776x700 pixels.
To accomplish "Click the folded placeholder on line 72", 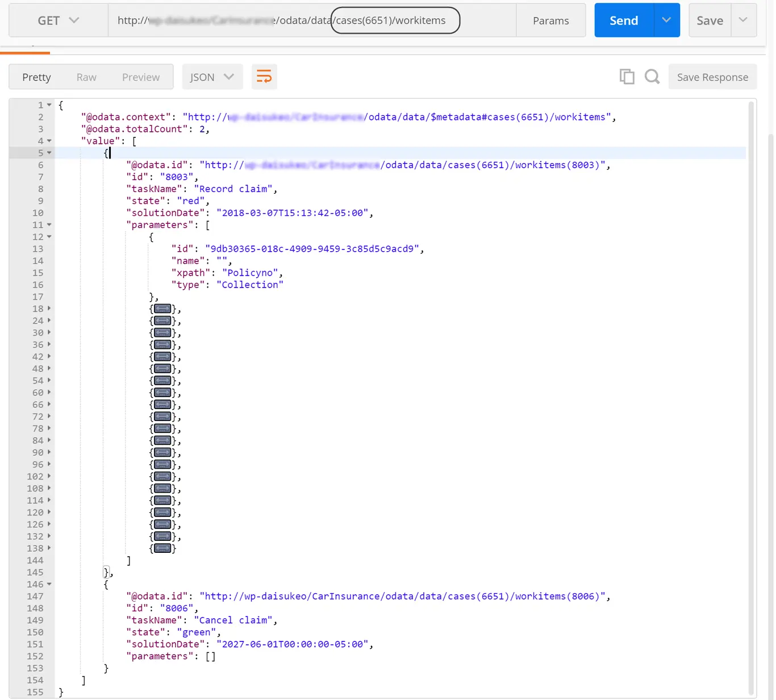I will (x=162, y=417).
